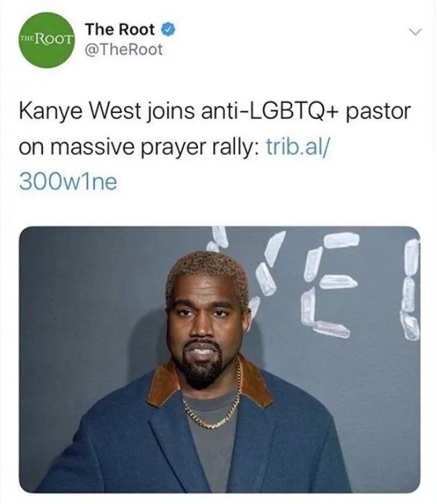Expand the tweet options chevron

(x=415, y=32)
